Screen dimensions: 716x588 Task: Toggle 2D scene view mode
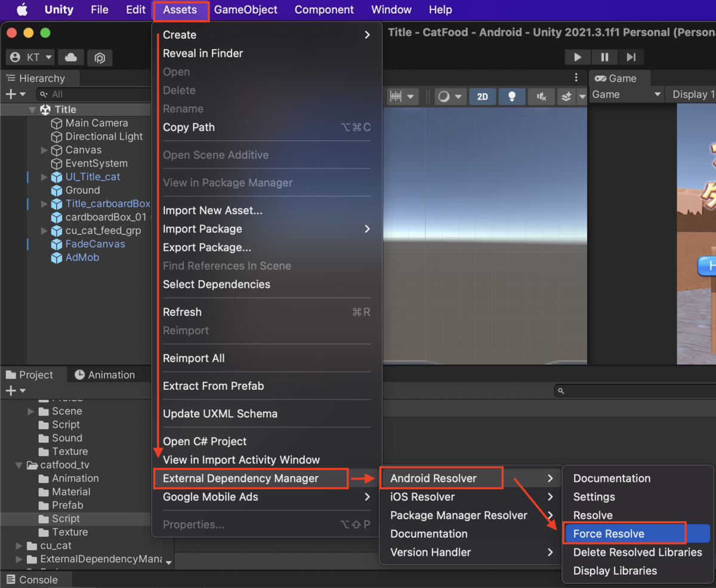pos(483,97)
